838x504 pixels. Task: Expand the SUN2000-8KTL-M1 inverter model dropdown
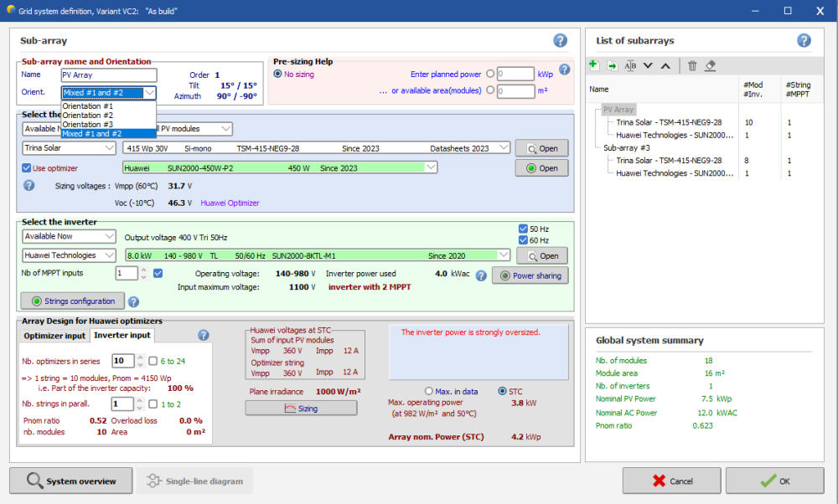(503, 255)
